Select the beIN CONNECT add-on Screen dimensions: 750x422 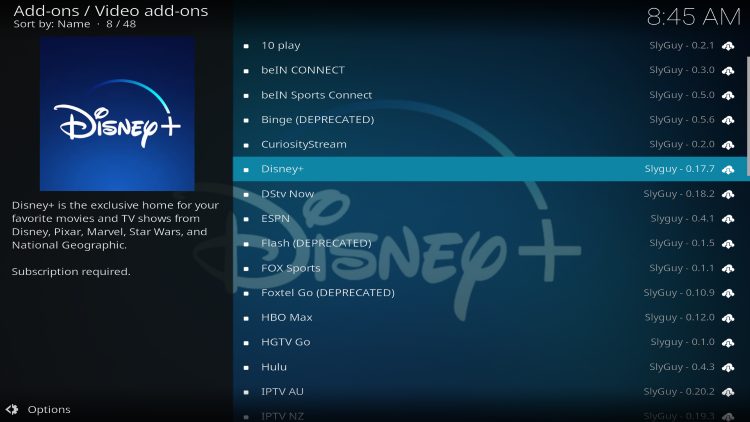[x=489, y=70]
